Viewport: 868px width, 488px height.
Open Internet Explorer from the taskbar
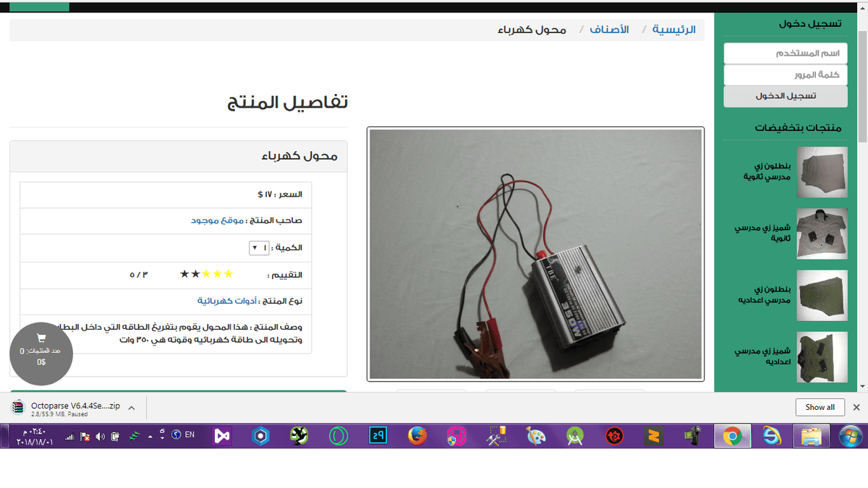coord(772,436)
